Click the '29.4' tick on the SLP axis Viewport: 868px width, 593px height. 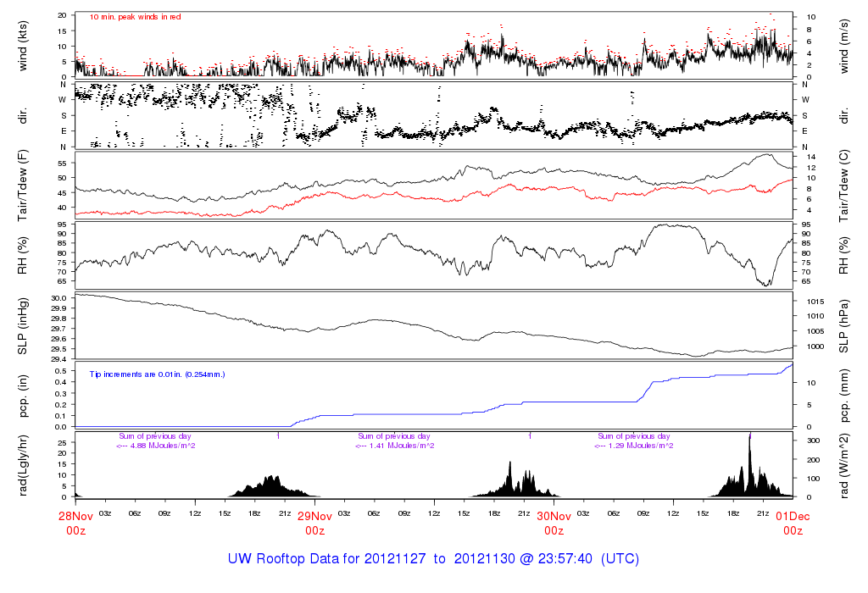point(60,359)
